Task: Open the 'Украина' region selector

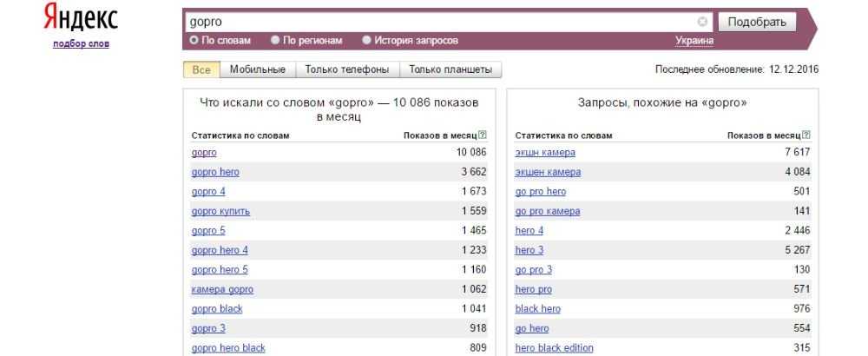Action: click(694, 41)
